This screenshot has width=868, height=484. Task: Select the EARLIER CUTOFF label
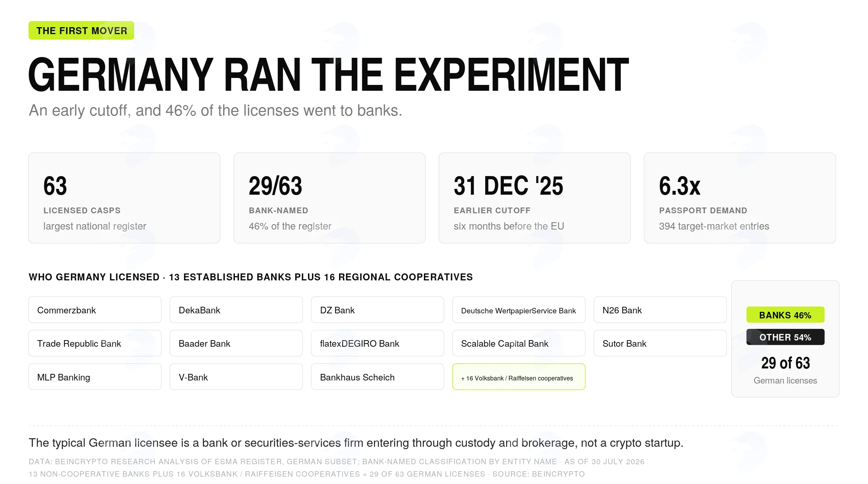point(492,211)
